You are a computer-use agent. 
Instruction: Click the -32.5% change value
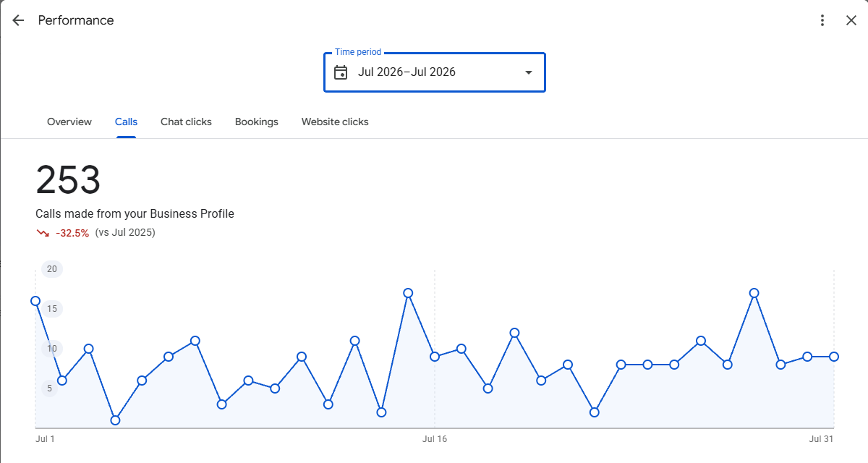pyautogui.click(x=72, y=233)
